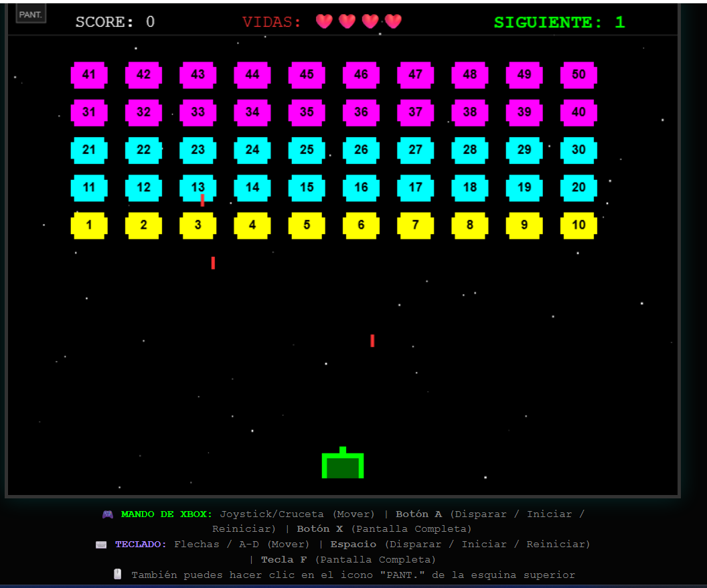707x588 pixels.
Task: Click magenta block number 38
Action: (x=470, y=112)
